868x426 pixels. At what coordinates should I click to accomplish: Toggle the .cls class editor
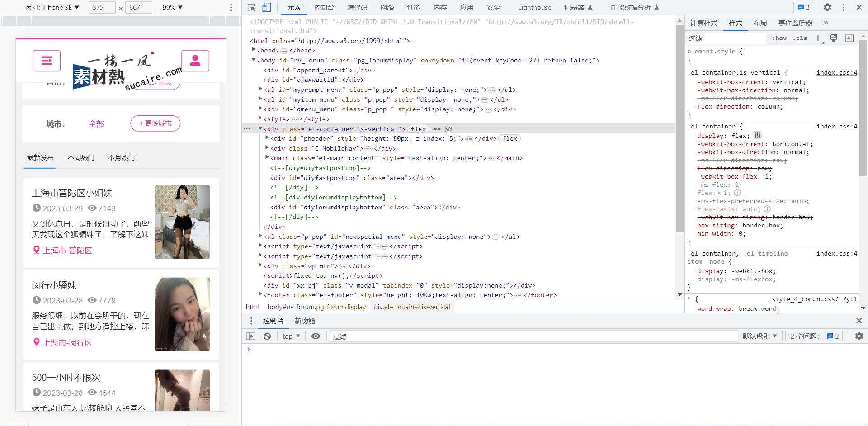coord(800,38)
